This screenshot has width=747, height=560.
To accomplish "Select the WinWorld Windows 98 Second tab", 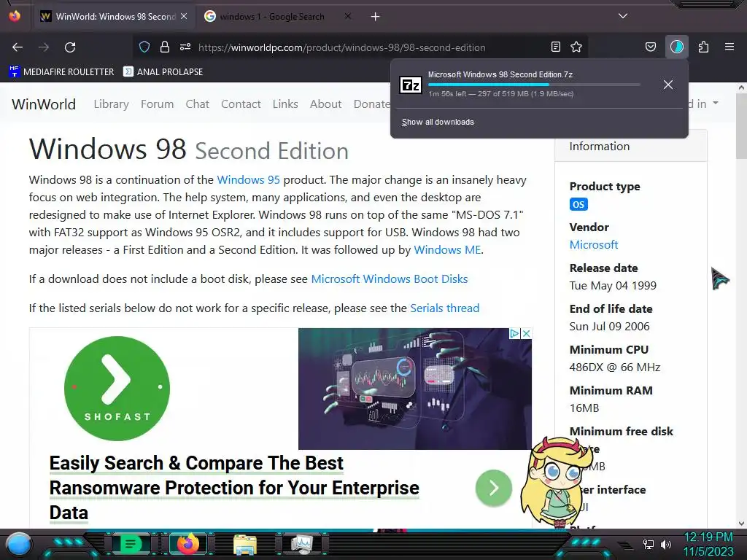I will (115, 17).
